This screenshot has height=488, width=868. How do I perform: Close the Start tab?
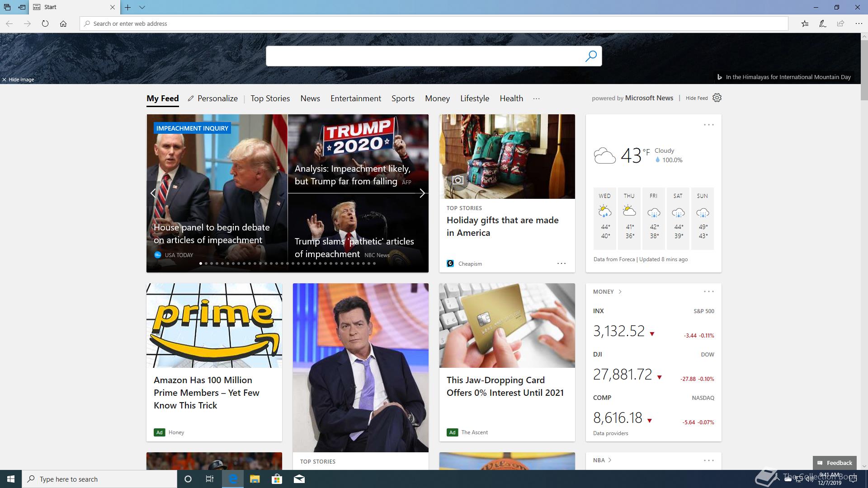coord(113,7)
